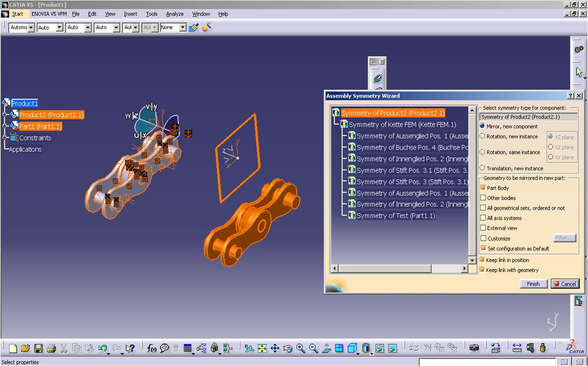Screen dimensions: 588x366
Task: Click the Capture camera icon
Action: (474, 349)
